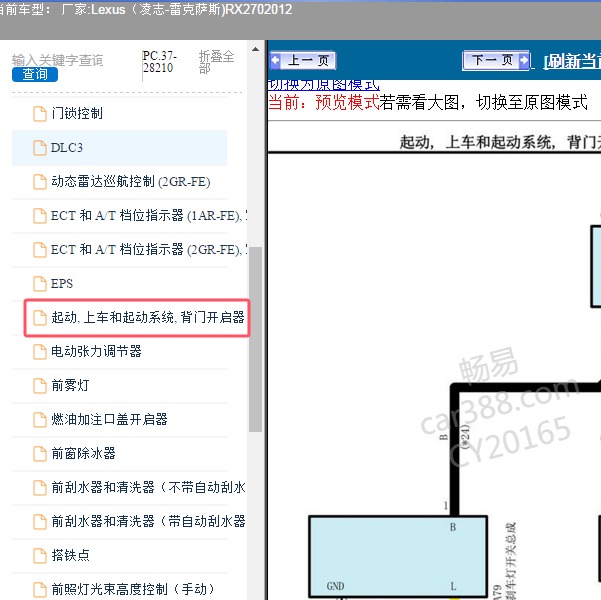
Task: Click document icon beside 动态雷达巡航控制
Action: (39, 182)
